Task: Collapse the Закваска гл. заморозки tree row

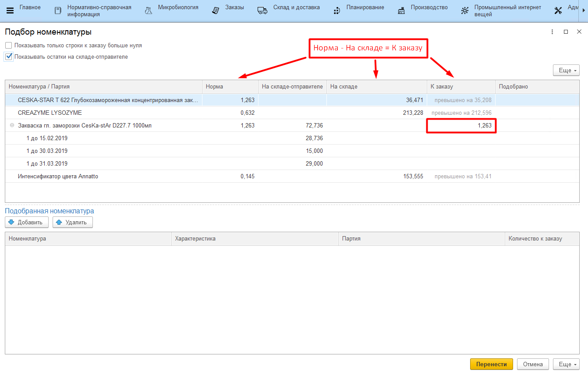Action: click(x=12, y=125)
